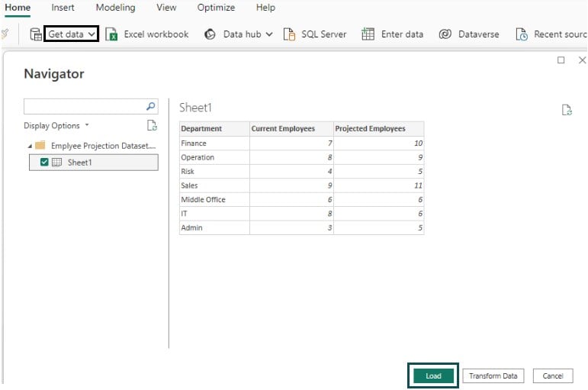Click Admin current employees value 3
The width and height of the screenshot is (588, 390).
click(291, 227)
